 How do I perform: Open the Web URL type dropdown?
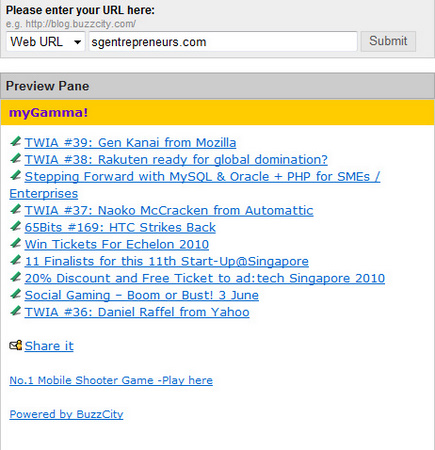click(45, 42)
